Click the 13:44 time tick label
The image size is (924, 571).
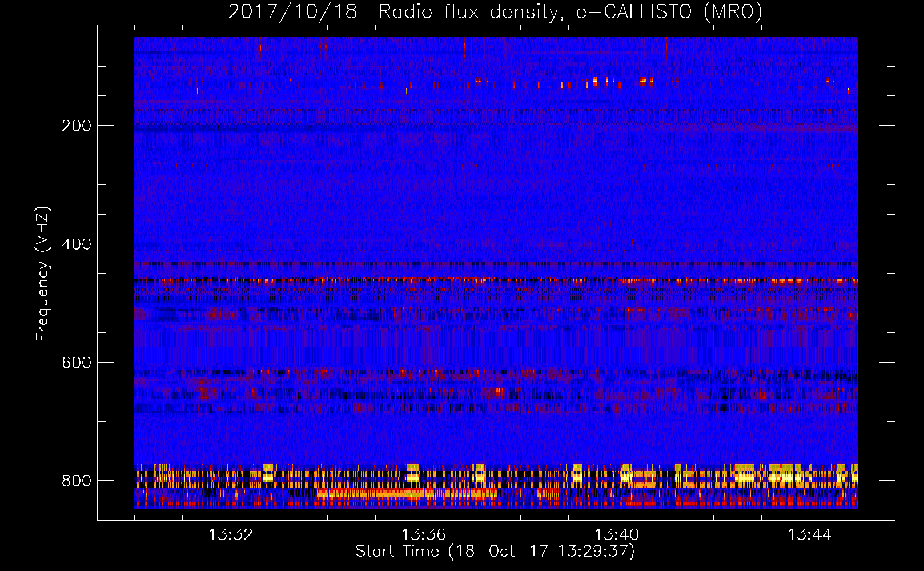(810, 534)
